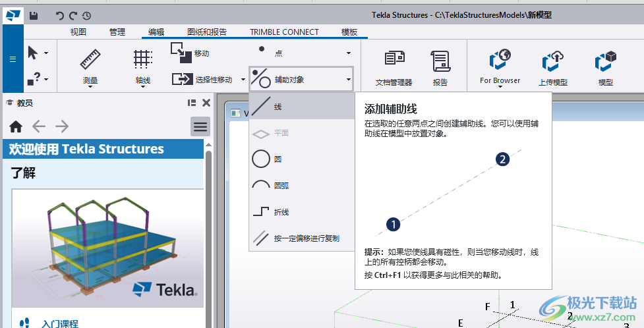Choose 线 from the 辅助对象 menu
The height and width of the screenshot is (328, 644).
point(302,106)
